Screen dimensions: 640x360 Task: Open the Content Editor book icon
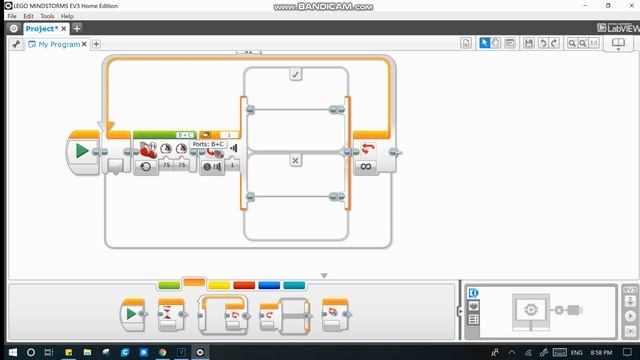pyautogui.click(x=618, y=43)
